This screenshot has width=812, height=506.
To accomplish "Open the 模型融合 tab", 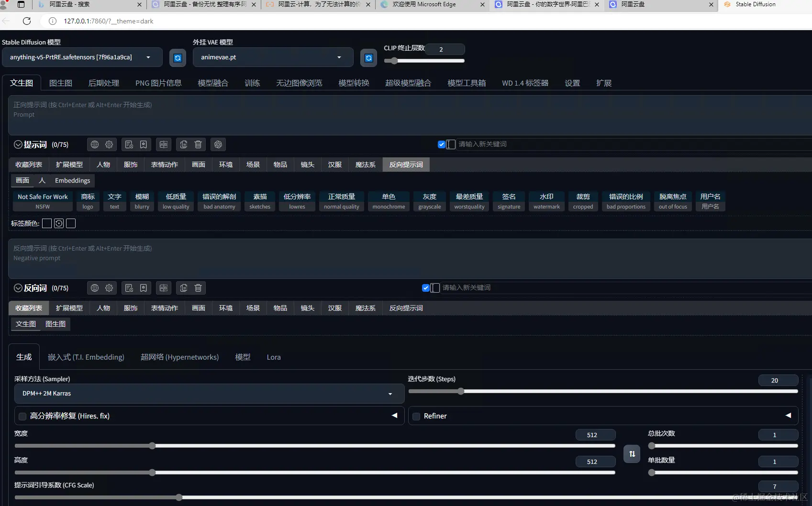I will coord(213,83).
